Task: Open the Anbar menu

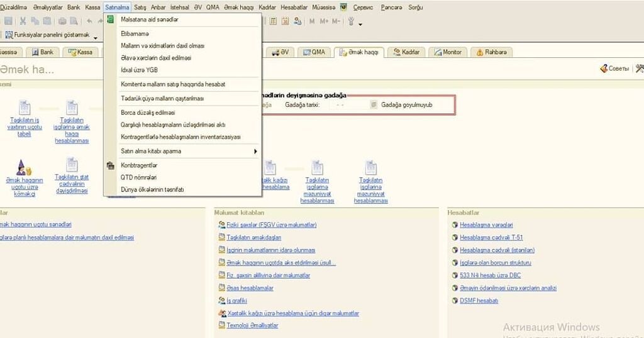Action: point(158,7)
